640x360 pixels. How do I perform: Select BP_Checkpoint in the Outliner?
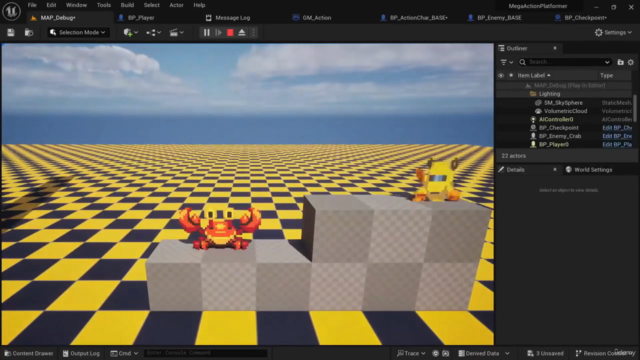pyautogui.click(x=558, y=128)
